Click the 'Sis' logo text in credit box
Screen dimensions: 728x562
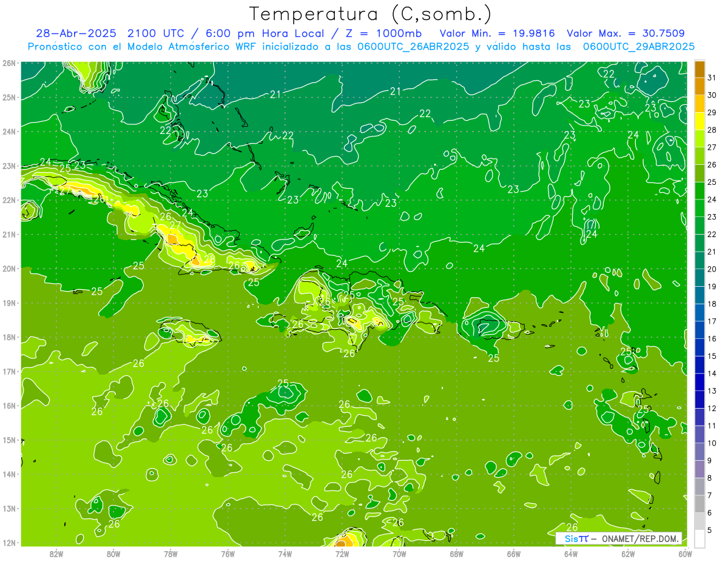pyautogui.click(x=571, y=538)
